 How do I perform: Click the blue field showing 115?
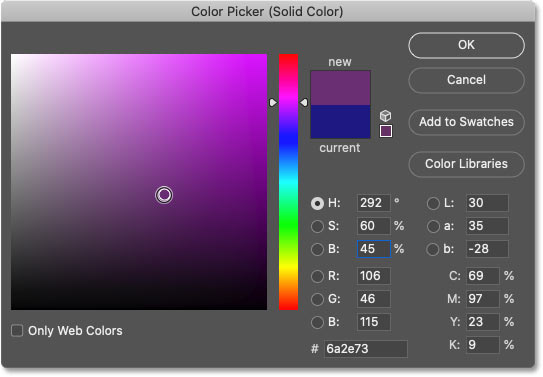click(374, 322)
